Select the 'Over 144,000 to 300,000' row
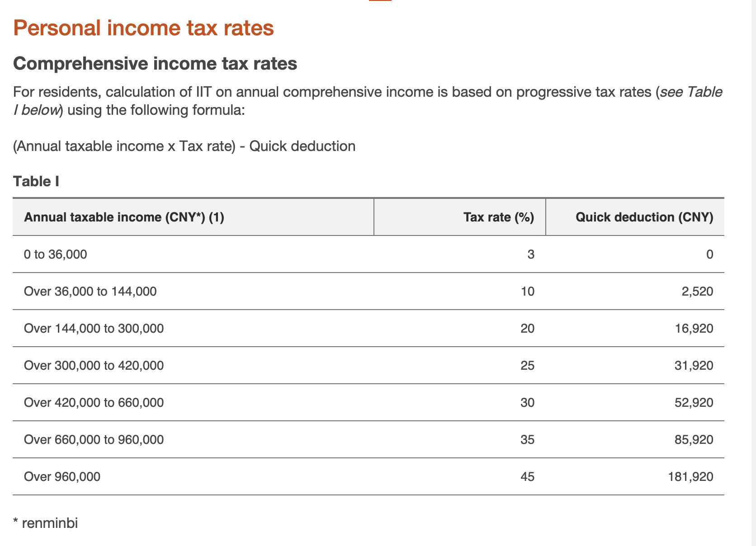This screenshot has height=546, width=756. pyautogui.click(x=369, y=329)
